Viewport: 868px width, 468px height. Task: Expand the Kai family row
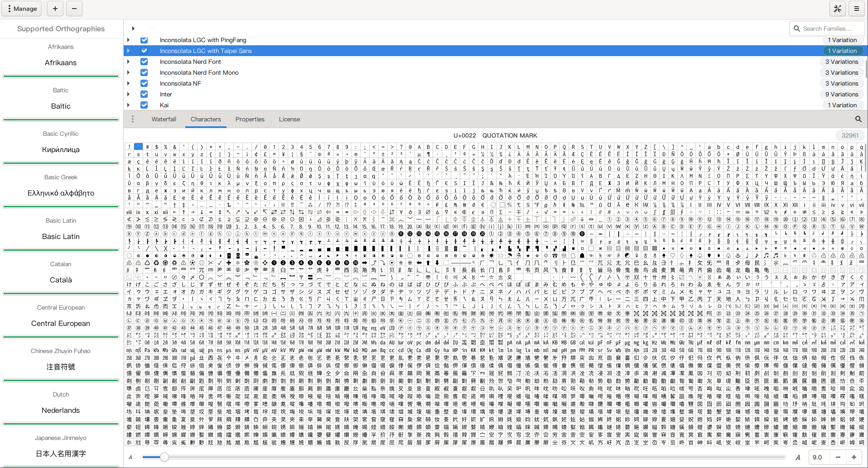(x=129, y=105)
